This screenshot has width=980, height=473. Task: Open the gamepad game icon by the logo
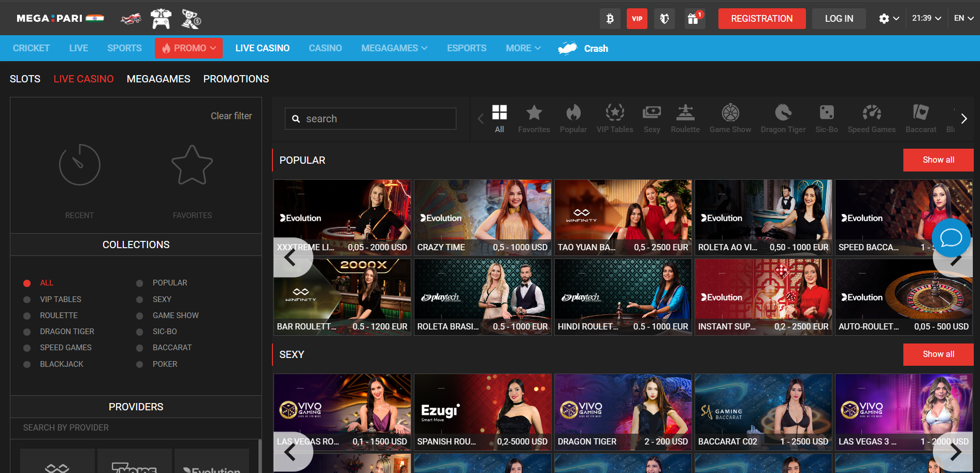click(161, 19)
